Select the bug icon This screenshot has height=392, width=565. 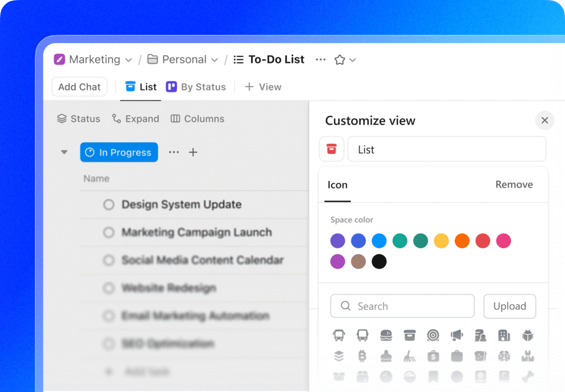(x=527, y=335)
